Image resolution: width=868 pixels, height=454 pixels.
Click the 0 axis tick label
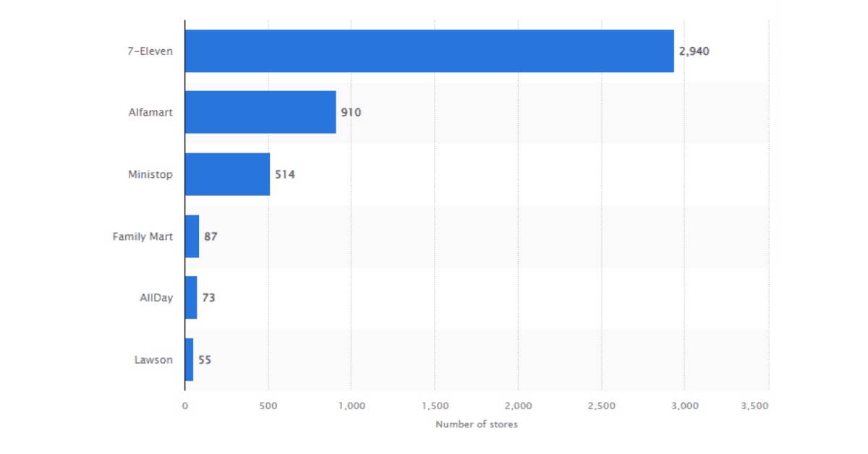coord(185,406)
